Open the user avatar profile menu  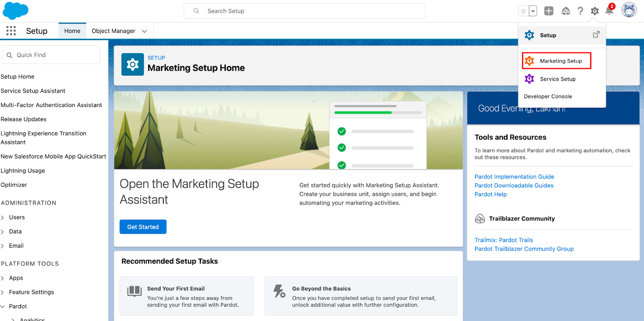pyautogui.click(x=629, y=10)
